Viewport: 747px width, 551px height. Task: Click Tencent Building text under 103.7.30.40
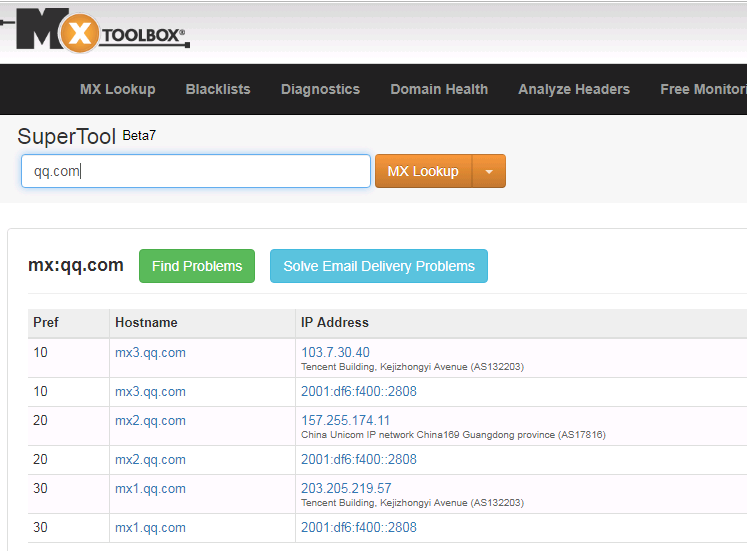click(412, 367)
